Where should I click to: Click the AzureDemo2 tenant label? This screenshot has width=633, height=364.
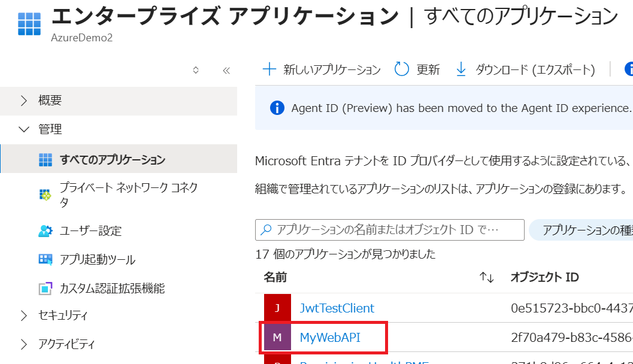coord(81,38)
